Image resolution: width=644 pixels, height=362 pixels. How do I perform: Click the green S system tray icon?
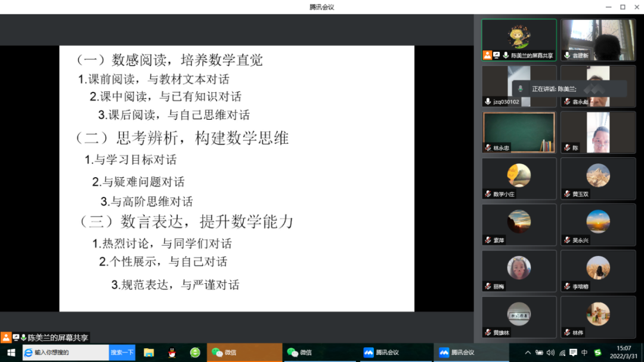[597, 352]
